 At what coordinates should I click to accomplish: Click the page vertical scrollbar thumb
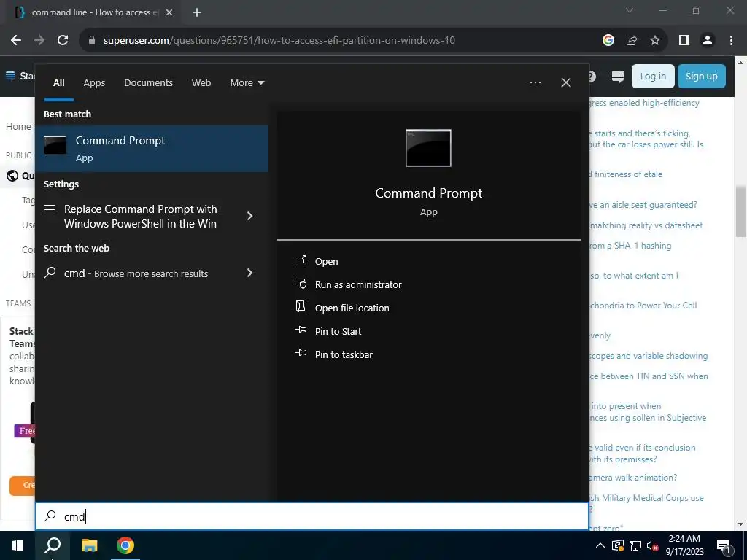(741, 211)
